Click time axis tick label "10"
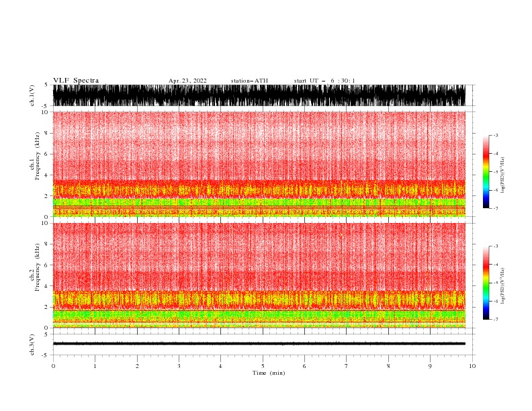Screen dimensions: 532x411 tap(472, 366)
